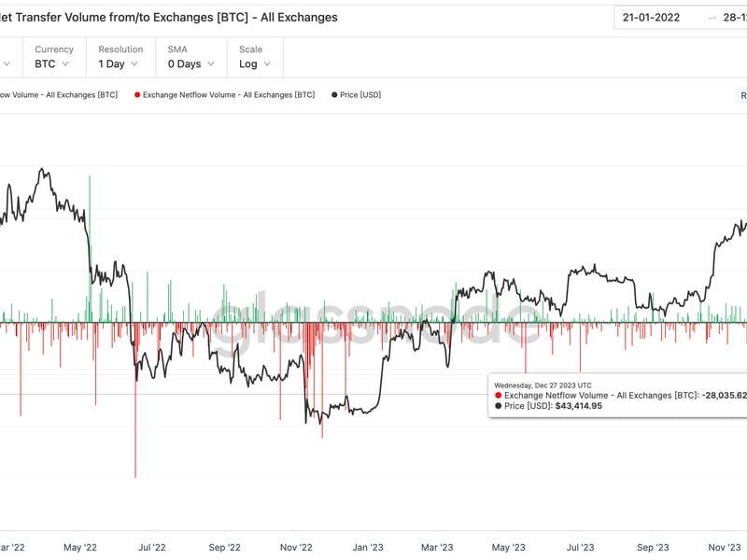Viewport: 747px width, 560px height.
Task: Click the chart title to open the metric page
Action: click(168, 16)
